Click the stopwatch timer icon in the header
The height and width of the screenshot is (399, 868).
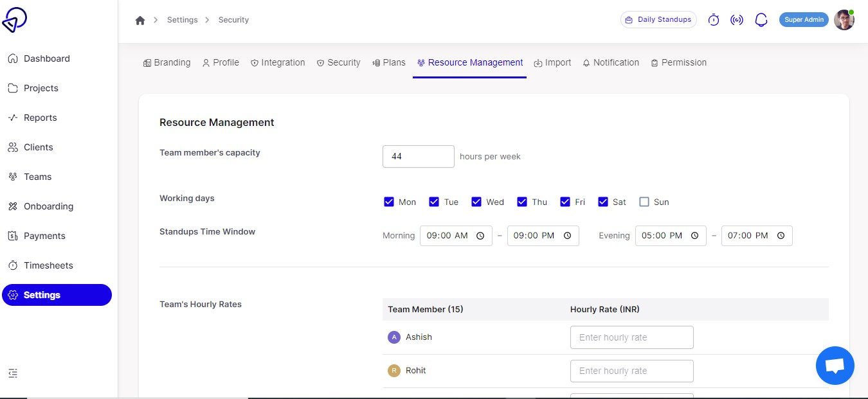coord(714,19)
